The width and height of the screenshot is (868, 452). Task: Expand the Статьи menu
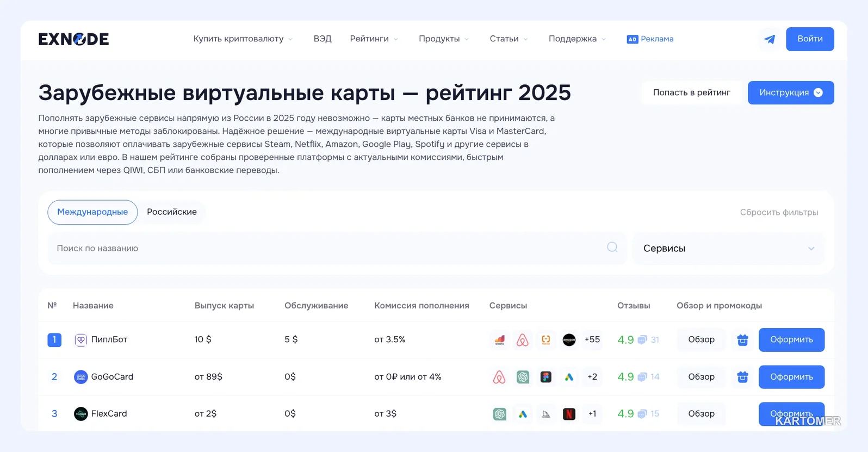(x=509, y=39)
